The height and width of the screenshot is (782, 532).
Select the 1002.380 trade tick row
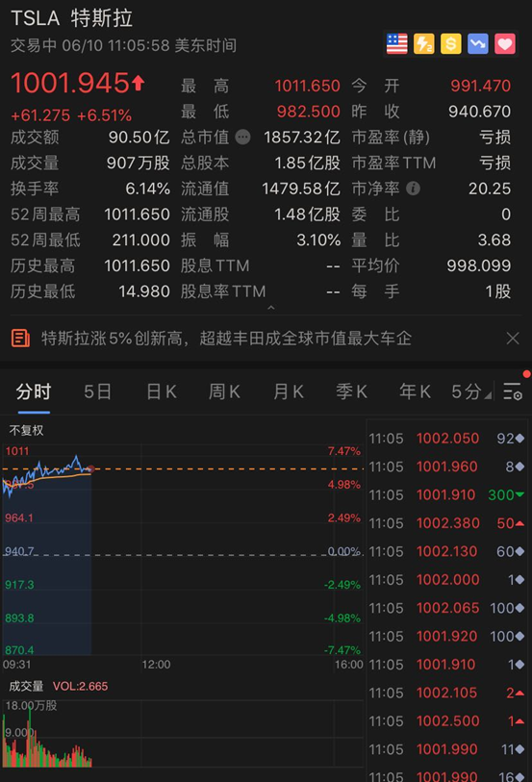pyautogui.click(x=446, y=523)
